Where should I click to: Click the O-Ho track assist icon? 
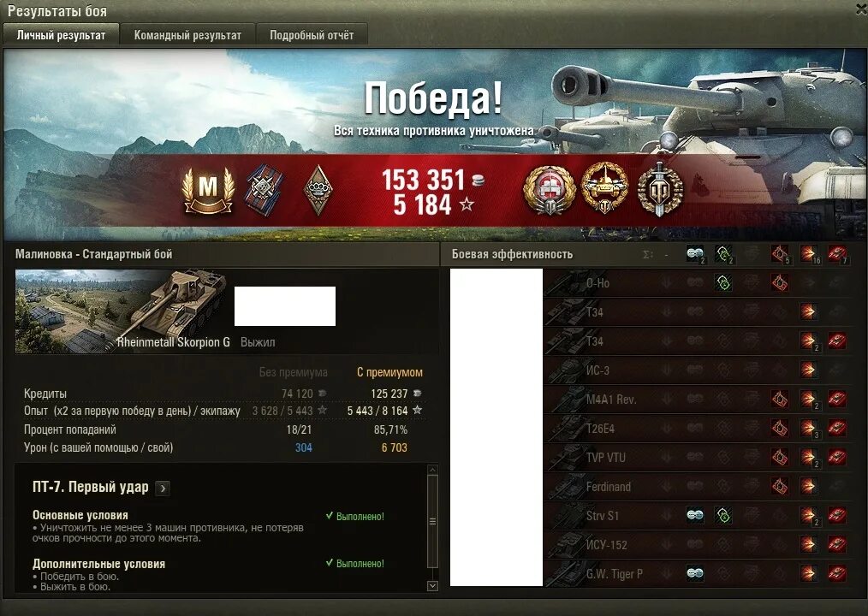tap(723, 283)
